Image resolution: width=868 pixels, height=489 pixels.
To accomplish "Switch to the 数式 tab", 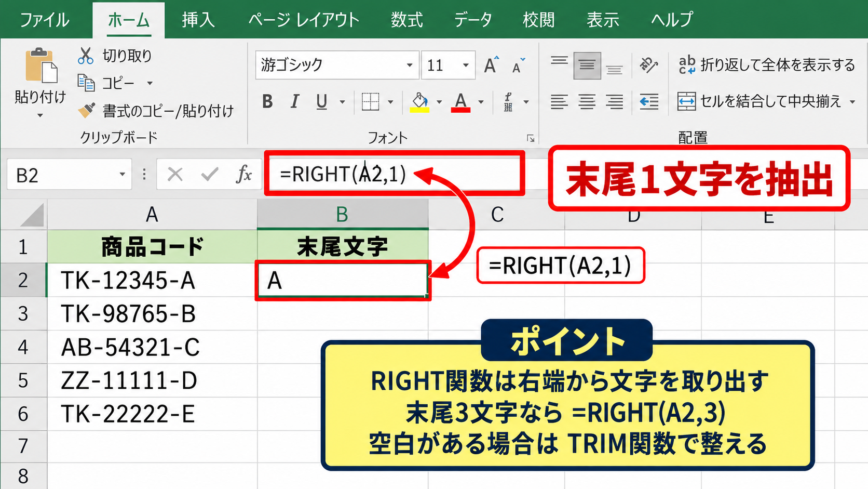I will [x=406, y=20].
